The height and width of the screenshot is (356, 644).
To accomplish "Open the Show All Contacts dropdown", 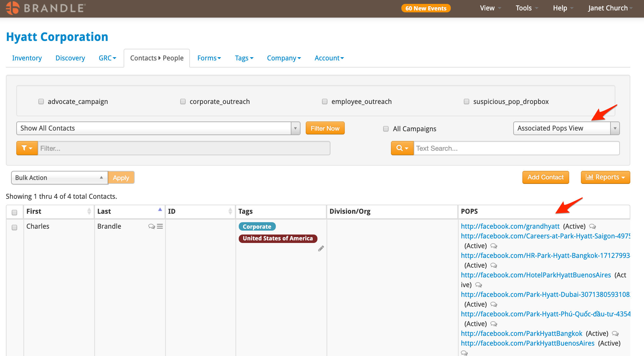I will tap(158, 128).
